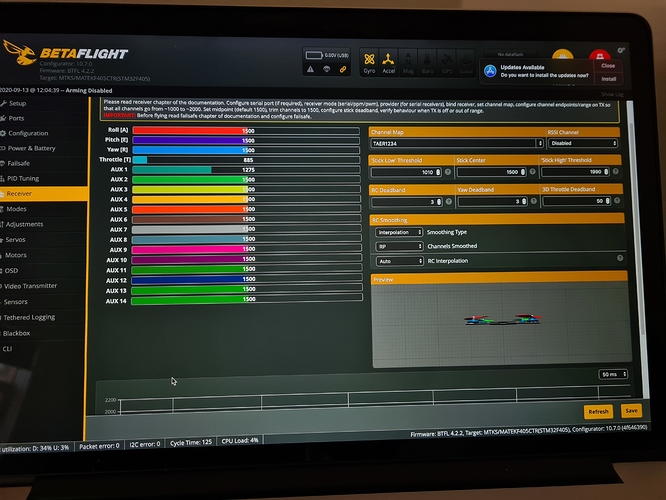Click the Show Log link
Screen dimensions: 666x500
tap(612, 94)
